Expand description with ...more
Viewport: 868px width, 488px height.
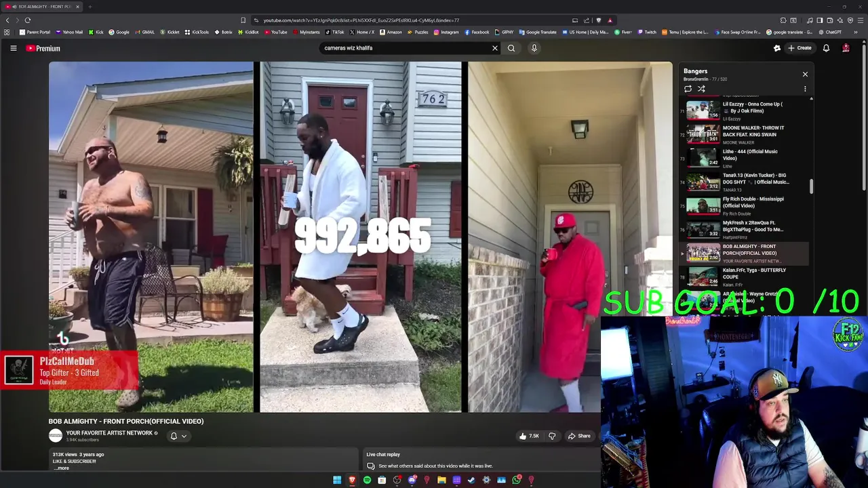point(62,468)
